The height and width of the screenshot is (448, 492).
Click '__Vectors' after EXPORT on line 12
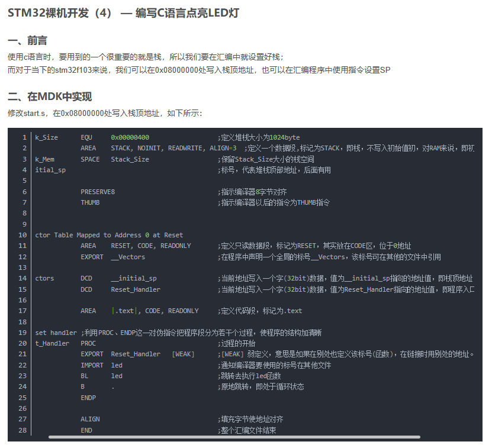pyautogui.click(x=128, y=257)
